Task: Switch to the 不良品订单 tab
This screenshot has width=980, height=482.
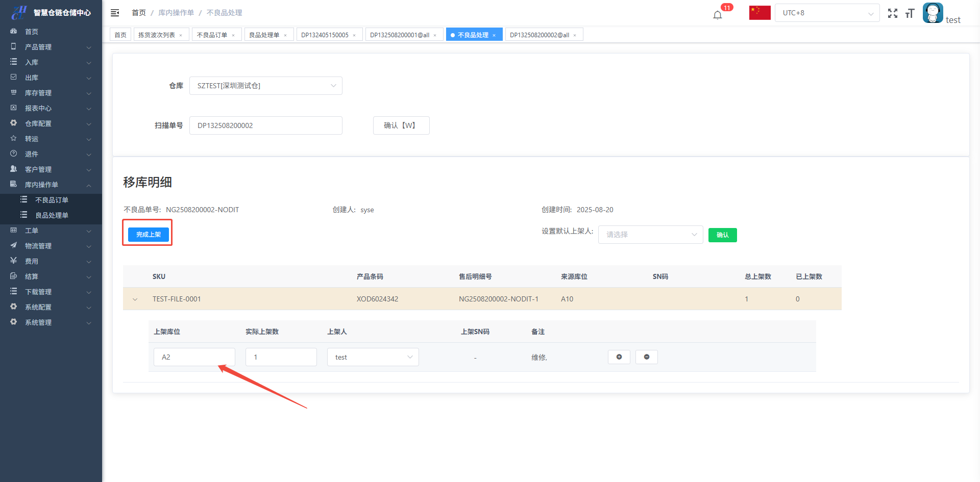Action: [x=212, y=35]
